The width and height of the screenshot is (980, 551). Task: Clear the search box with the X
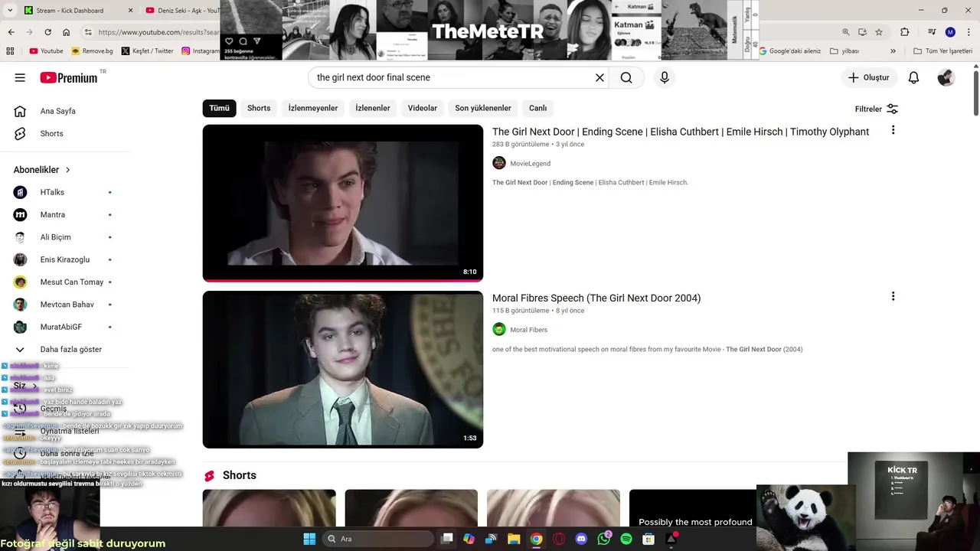coord(599,77)
